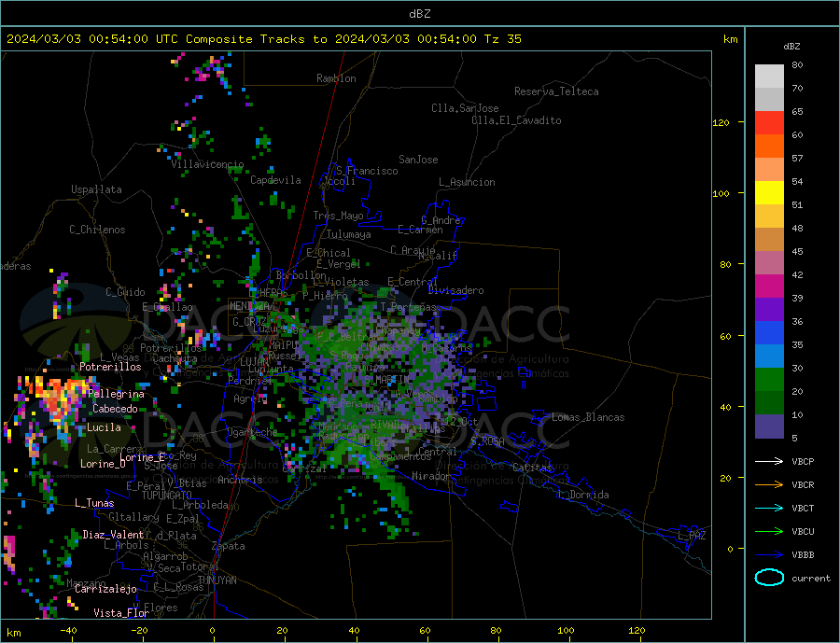Click the 'current' legend label

pos(811,579)
